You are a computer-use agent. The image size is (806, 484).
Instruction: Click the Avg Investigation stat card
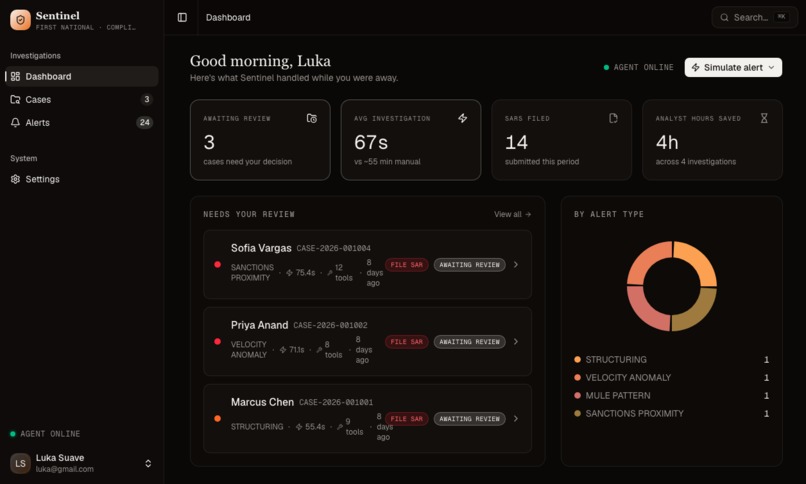[411, 140]
